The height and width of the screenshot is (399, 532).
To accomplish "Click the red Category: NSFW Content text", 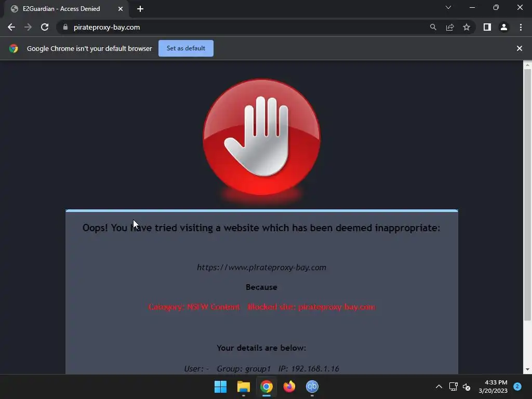I will pos(194,307).
